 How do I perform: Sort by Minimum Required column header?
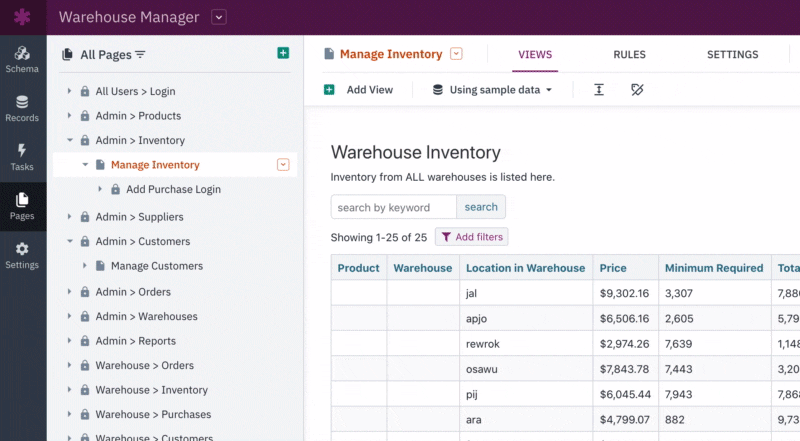tap(714, 268)
